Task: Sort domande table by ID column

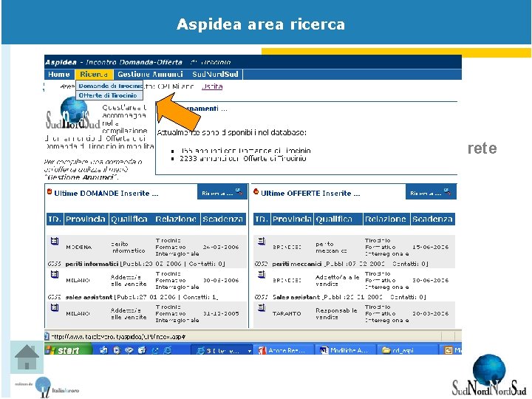Action: (x=55, y=219)
